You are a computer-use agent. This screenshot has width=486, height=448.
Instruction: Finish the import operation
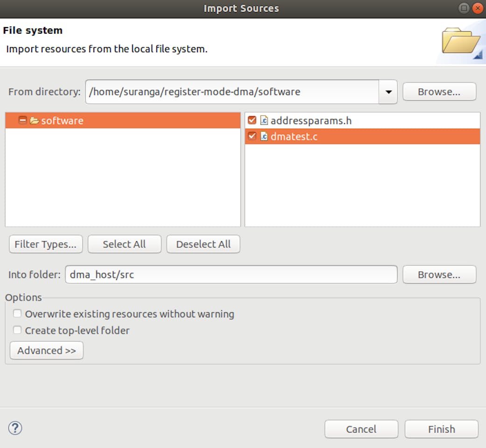[x=441, y=429]
